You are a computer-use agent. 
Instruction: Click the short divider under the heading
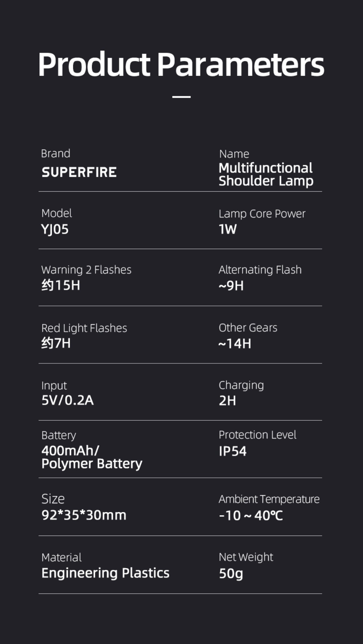181,97
